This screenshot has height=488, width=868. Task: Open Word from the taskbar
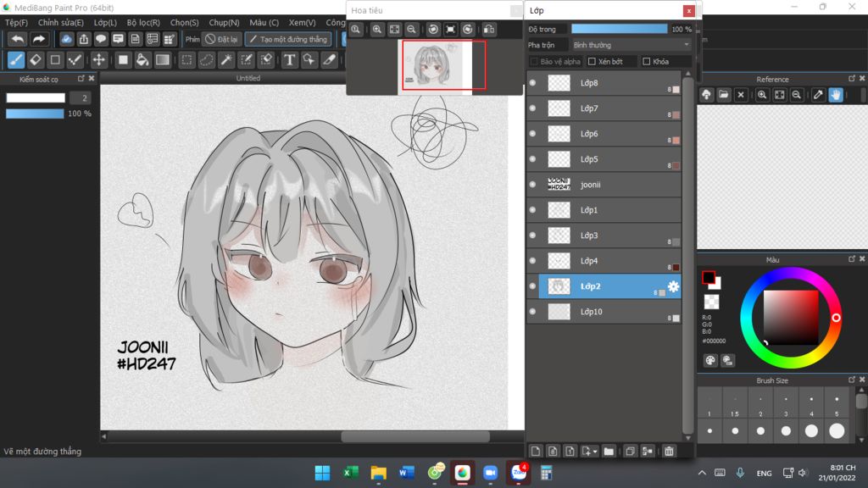[x=406, y=473]
